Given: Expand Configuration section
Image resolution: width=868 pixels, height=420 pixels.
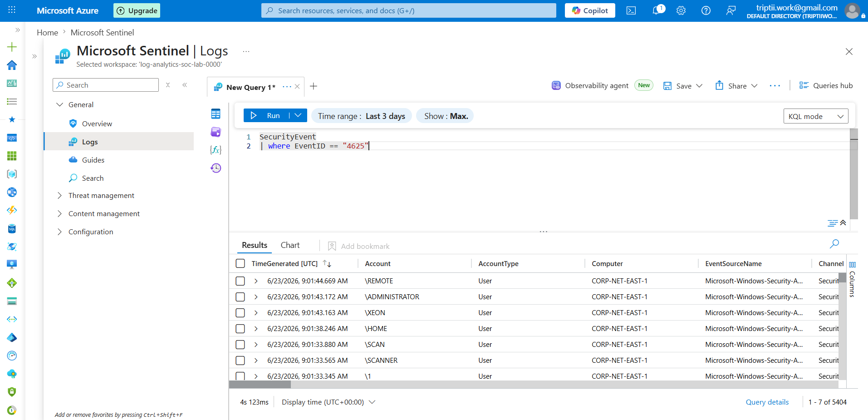Looking at the screenshot, I should point(59,232).
